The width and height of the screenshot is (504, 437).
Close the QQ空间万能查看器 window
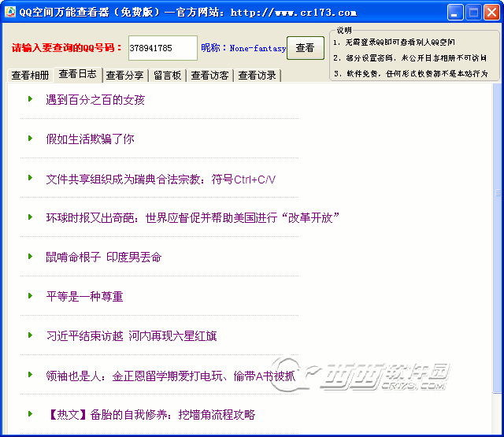(491, 13)
